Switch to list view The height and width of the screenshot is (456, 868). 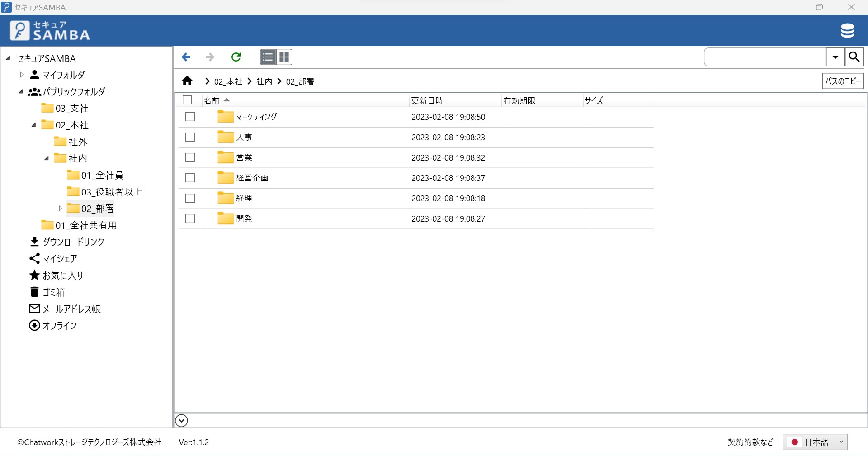[x=268, y=57]
